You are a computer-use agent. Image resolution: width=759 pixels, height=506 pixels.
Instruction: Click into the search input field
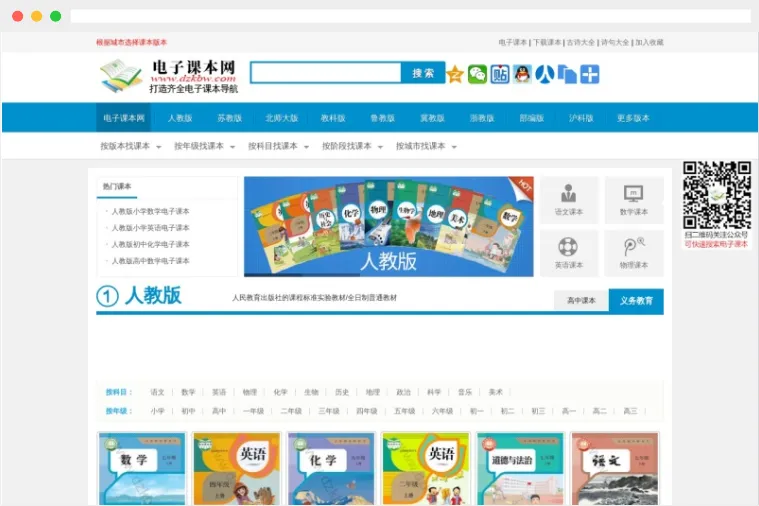pos(326,73)
